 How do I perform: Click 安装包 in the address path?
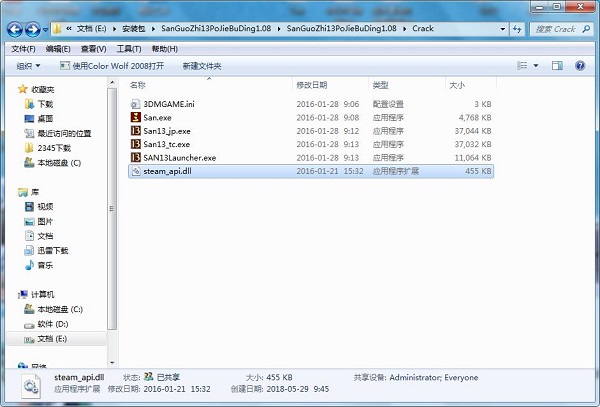pyautogui.click(x=134, y=29)
